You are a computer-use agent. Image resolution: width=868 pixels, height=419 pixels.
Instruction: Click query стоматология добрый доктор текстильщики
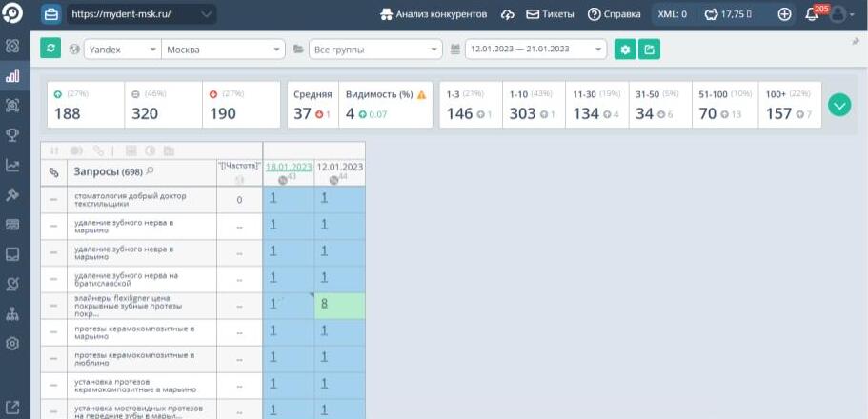[131, 200]
